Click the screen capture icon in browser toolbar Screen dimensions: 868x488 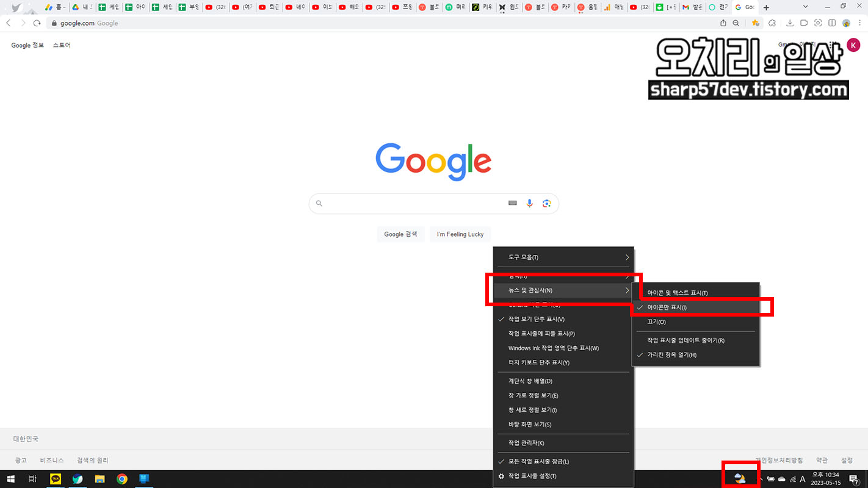[818, 23]
